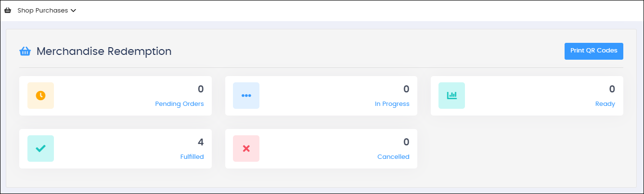Click the Print QR Codes button

(593, 51)
